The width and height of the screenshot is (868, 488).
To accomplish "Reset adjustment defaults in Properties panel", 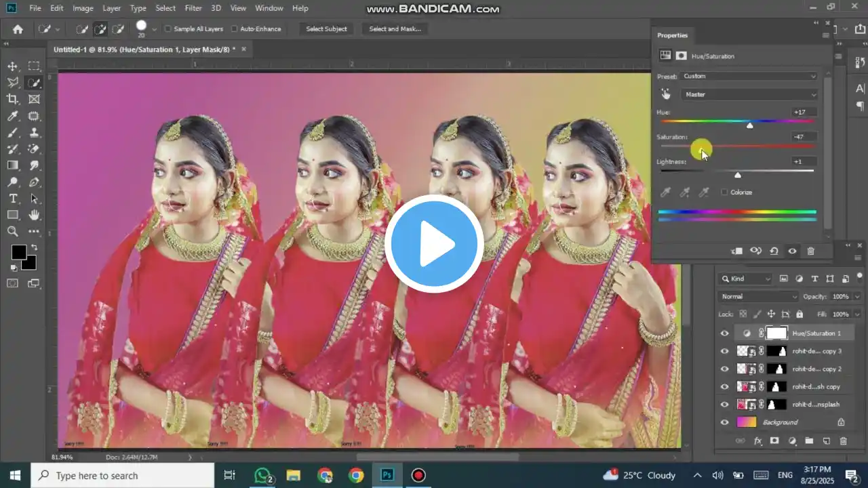I will 774,251.
